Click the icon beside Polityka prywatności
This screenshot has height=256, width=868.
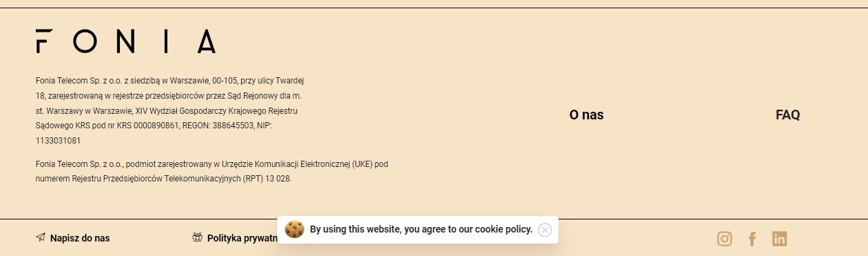[197, 238]
